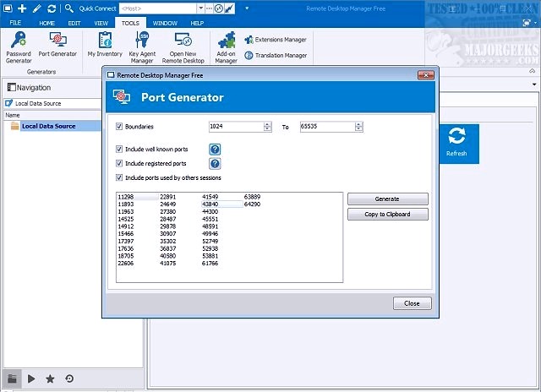Uncheck the Boundaries checkbox
Image resolution: width=541 pixels, height=392 pixels.
[x=119, y=127]
